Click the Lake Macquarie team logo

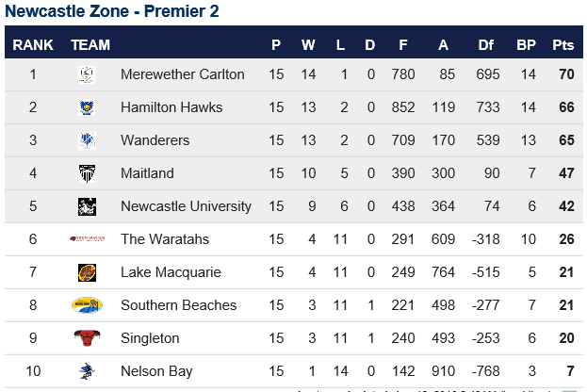87,272
